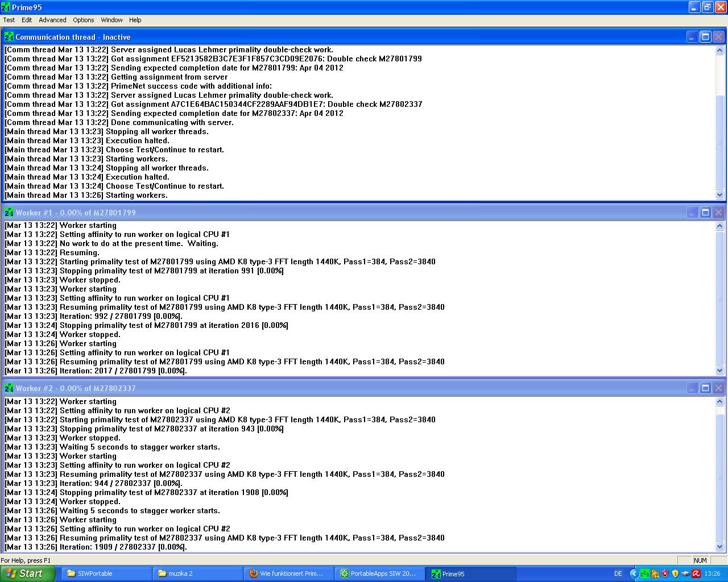Expand hidden tray icons arrow

point(634,574)
